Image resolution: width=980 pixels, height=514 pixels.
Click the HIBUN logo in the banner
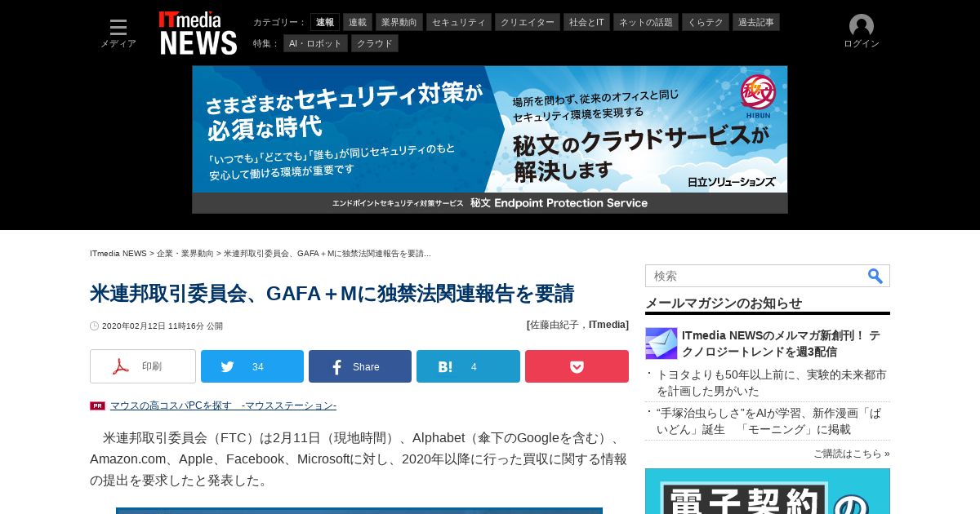click(757, 97)
